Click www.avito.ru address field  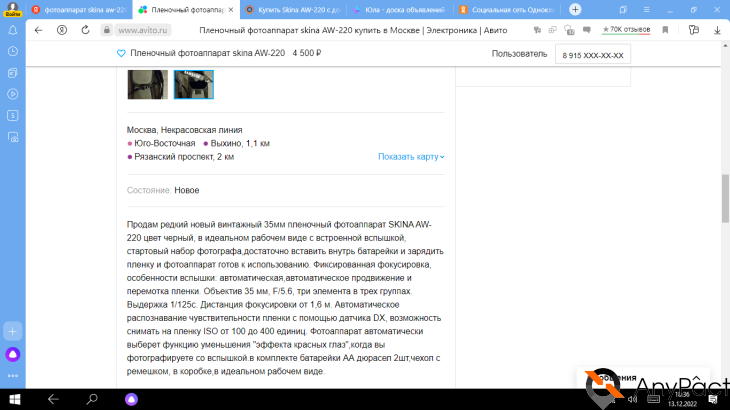pyautogui.click(x=143, y=30)
